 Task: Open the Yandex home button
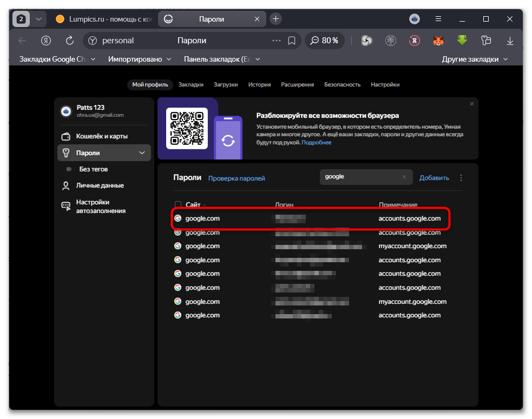[46, 41]
